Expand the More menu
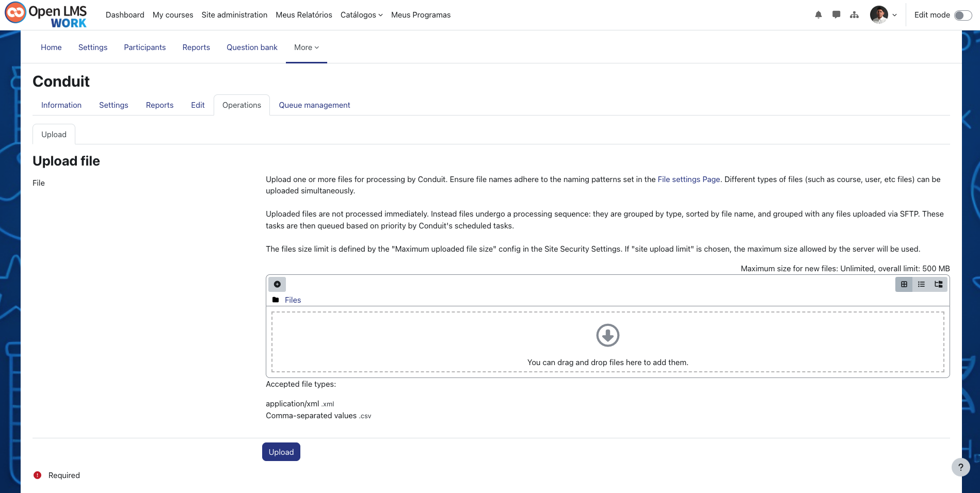980x493 pixels. pos(306,47)
